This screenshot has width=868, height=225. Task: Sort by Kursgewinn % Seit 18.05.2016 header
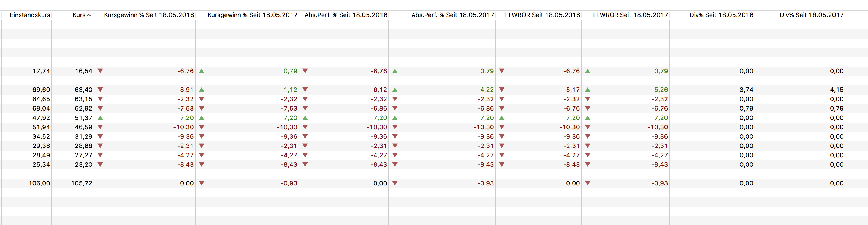coord(149,15)
